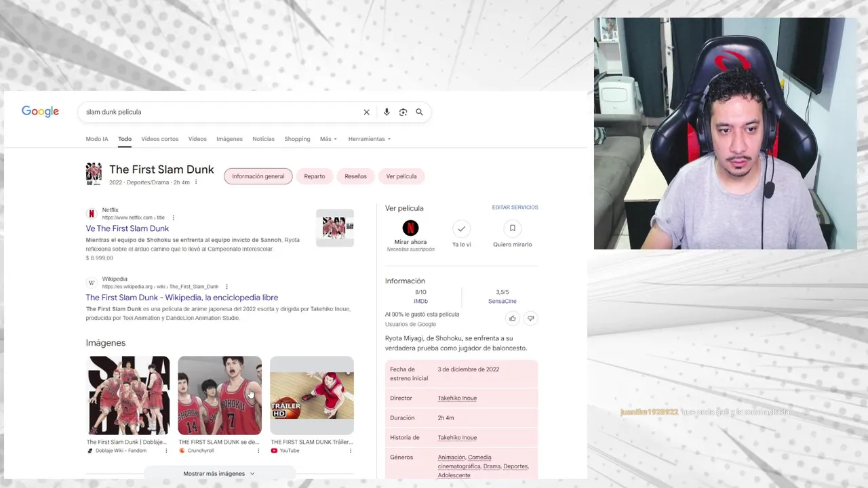Open Google Lens image search icon
Image resolution: width=868 pixels, height=488 pixels.
coord(403,112)
